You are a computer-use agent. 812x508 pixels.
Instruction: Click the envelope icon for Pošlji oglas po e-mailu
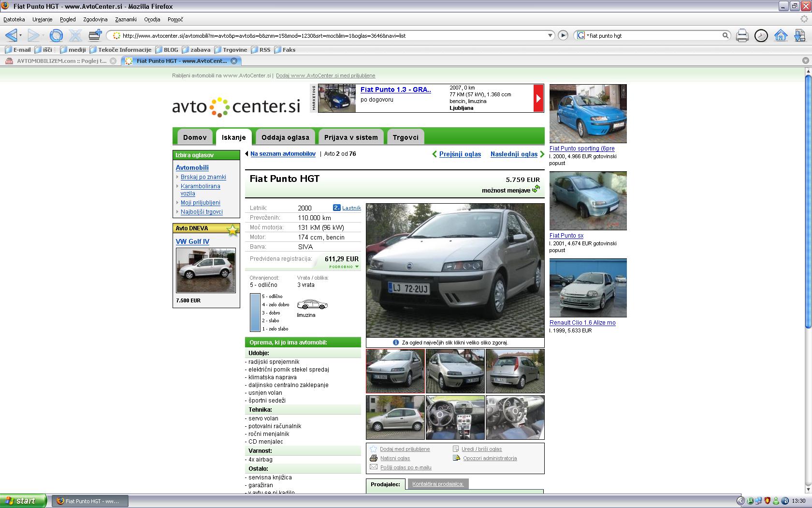click(373, 467)
